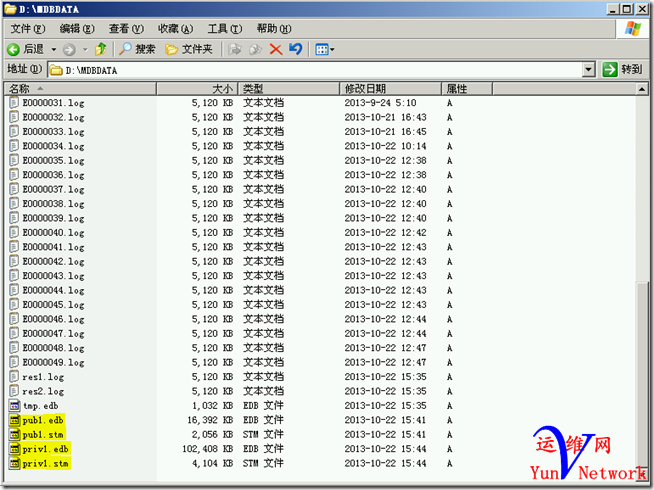Select the tmp.edb file icon

15,405
